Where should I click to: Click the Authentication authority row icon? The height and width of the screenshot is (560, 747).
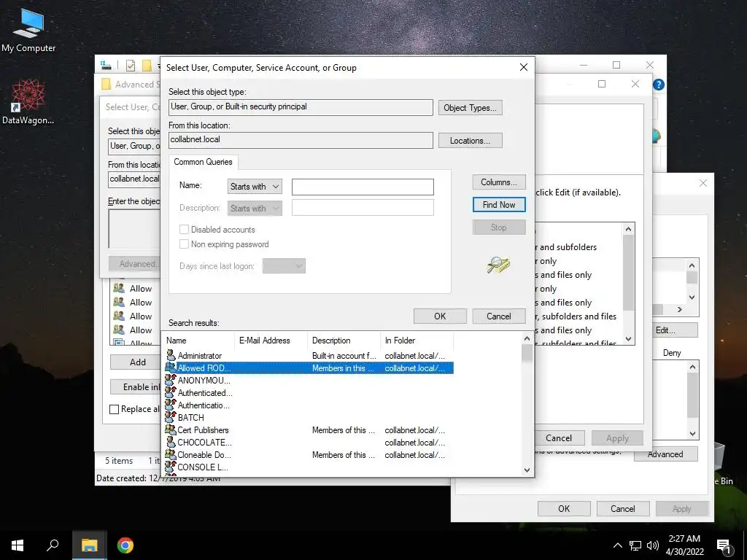(171, 405)
